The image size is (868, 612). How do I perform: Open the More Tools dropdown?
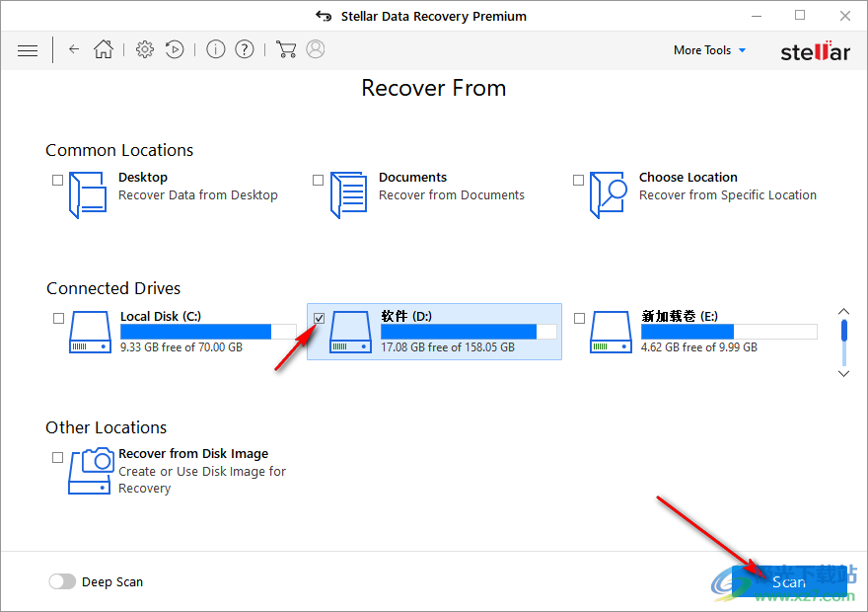[709, 50]
